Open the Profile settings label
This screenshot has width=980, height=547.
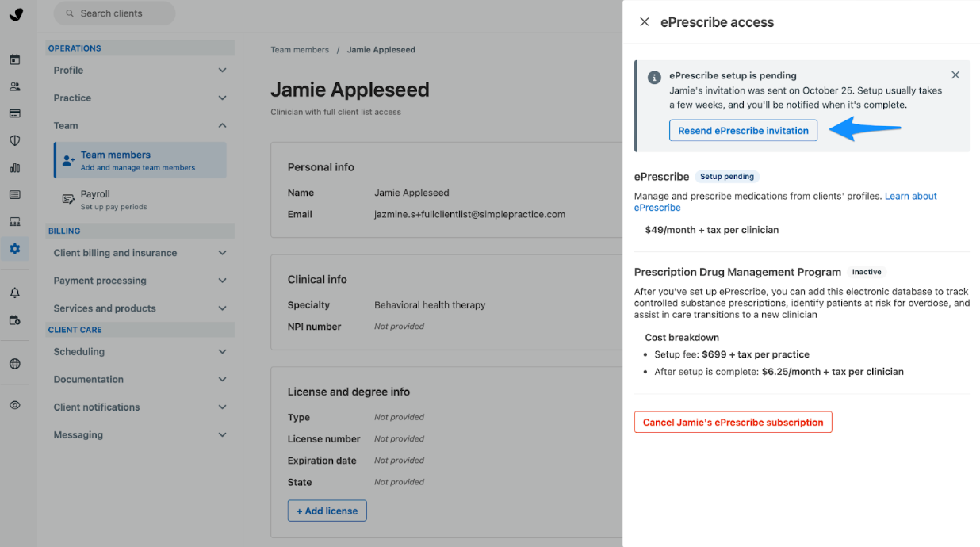point(68,71)
